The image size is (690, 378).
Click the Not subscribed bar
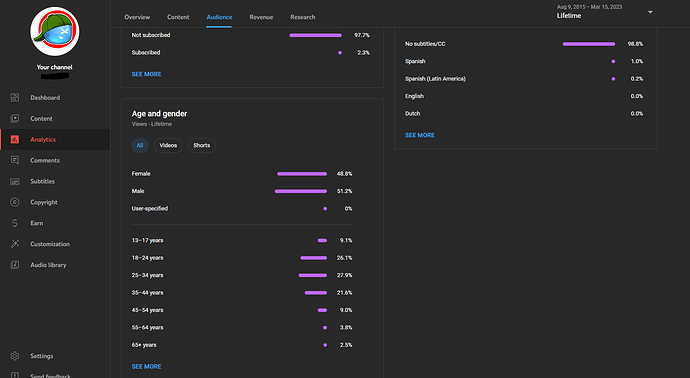(x=316, y=35)
